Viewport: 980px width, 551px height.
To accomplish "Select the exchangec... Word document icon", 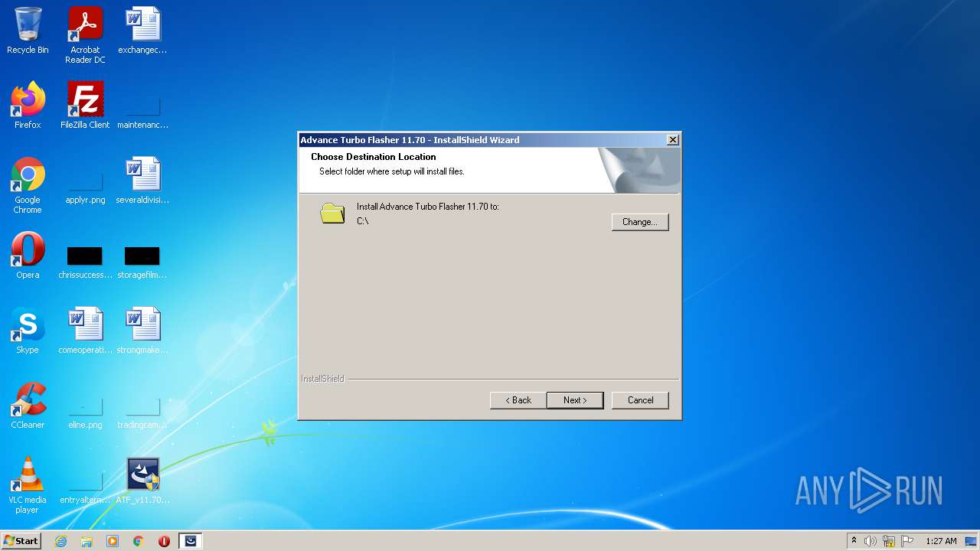I will point(142,31).
